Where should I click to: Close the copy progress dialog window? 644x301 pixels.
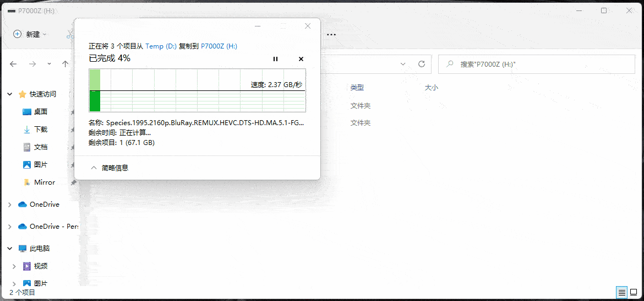[308, 26]
